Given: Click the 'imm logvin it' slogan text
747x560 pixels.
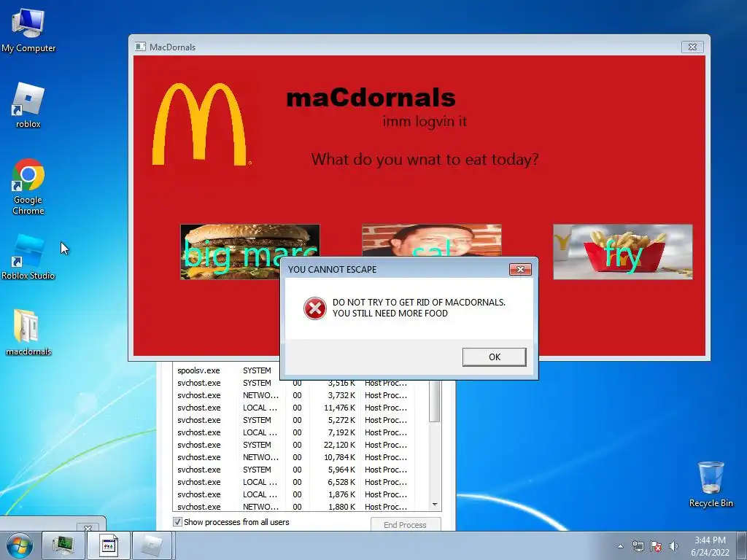Looking at the screenshot, I should click(x=425, y=122).
